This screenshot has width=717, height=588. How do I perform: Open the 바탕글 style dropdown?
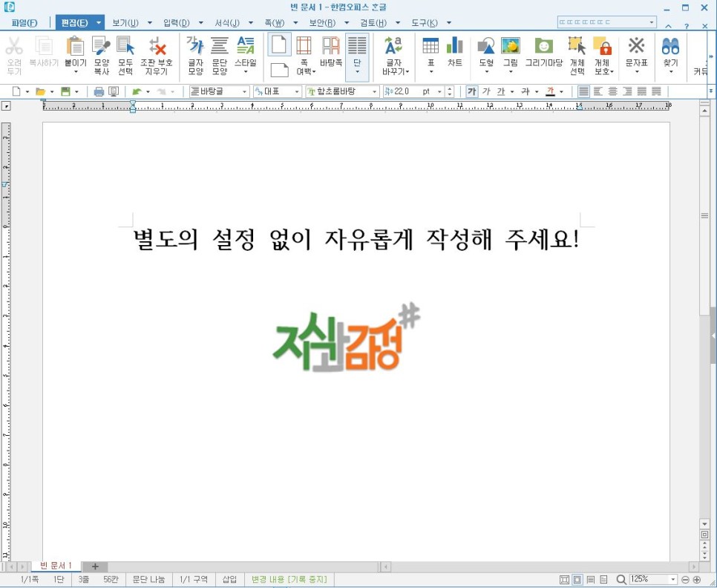pos(244,92)
